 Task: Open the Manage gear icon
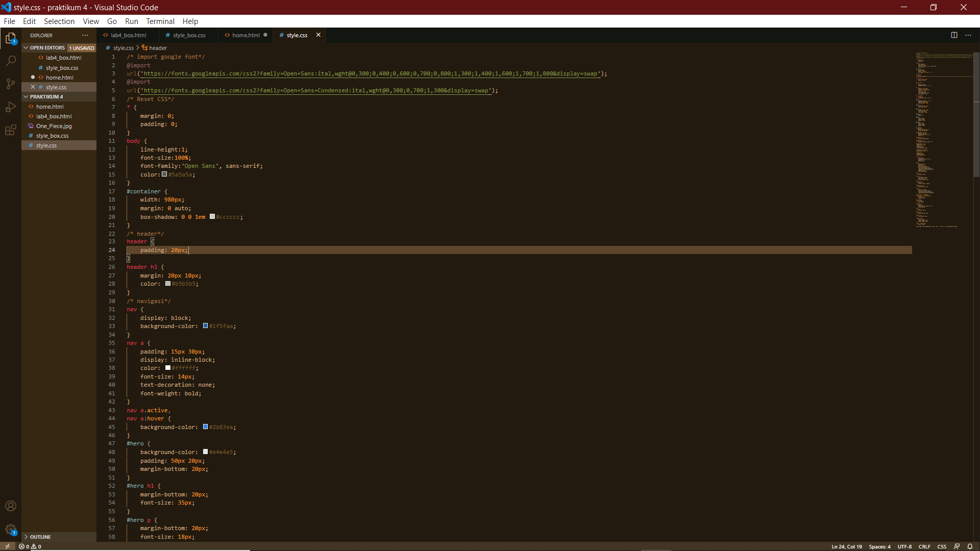[11, 530]
